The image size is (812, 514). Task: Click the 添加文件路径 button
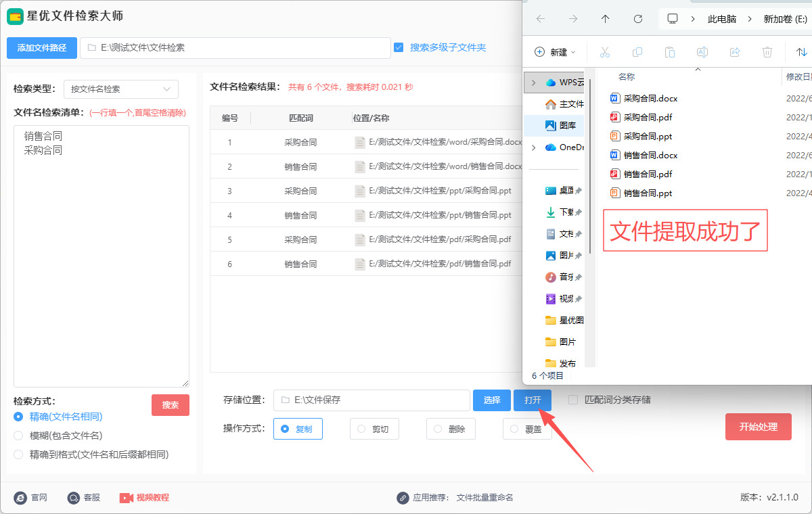(42, 48)
